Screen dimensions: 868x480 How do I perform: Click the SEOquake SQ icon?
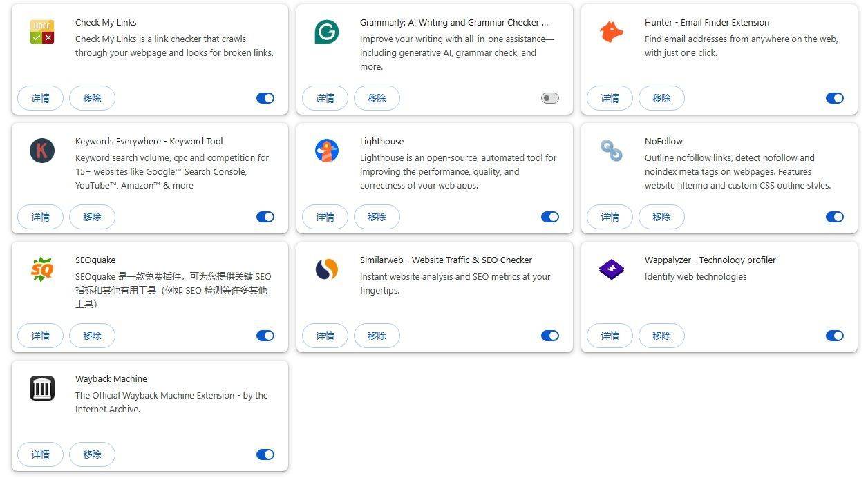coord(42,269)
